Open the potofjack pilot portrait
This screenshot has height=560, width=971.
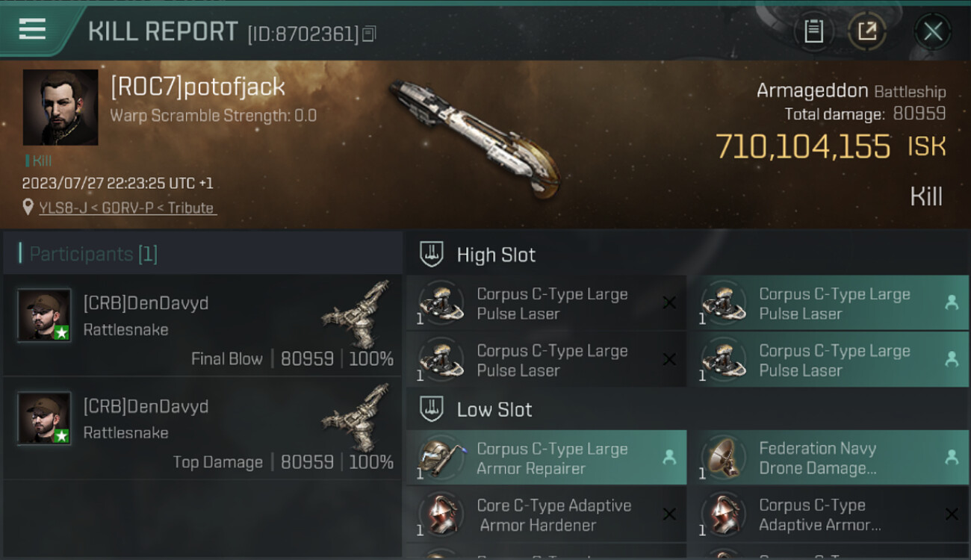pyautogui.click(x=61, y=108)
